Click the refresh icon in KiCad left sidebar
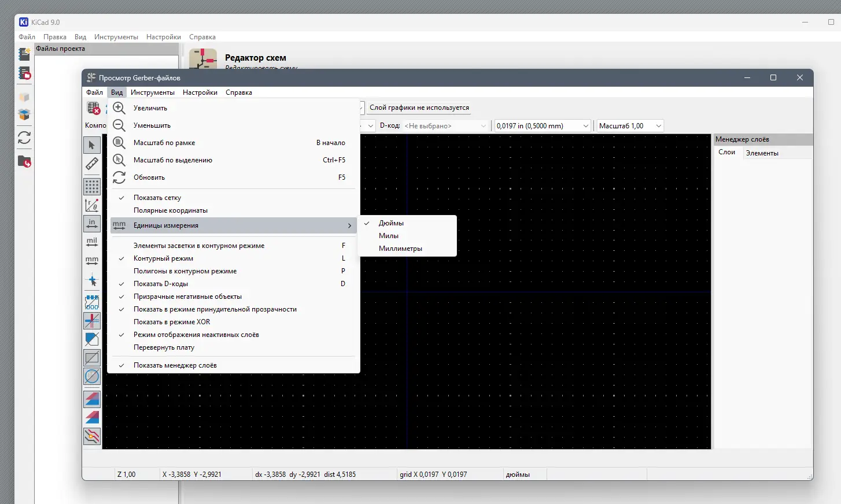The image size is (841, 504). pyautogui.click(x=24, y=138)
